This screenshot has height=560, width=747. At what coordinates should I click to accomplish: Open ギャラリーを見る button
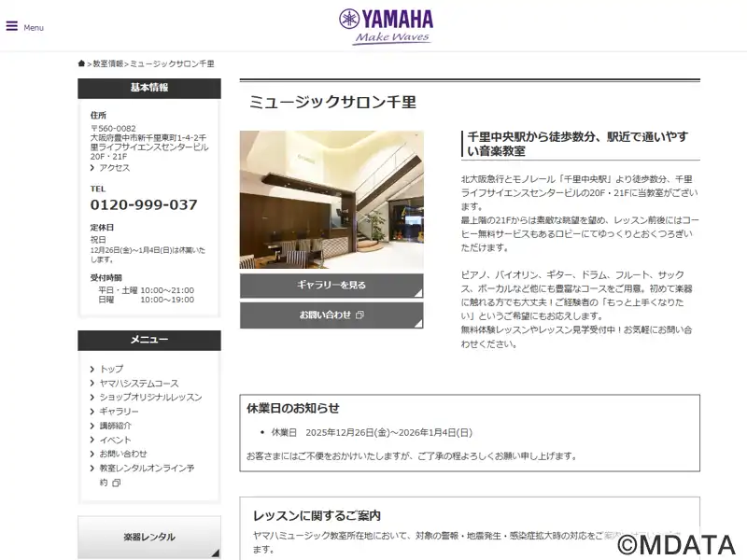[331, 286]
